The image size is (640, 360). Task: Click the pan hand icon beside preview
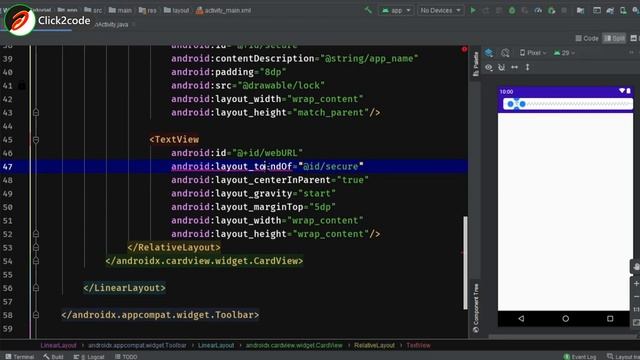point(636,267)
